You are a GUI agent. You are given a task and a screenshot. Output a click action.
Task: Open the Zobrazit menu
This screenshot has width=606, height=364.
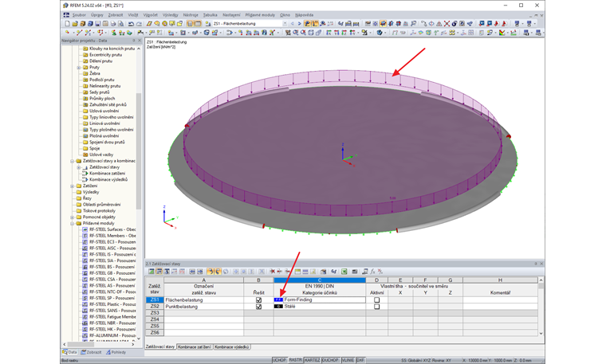[x=115, y=15]
